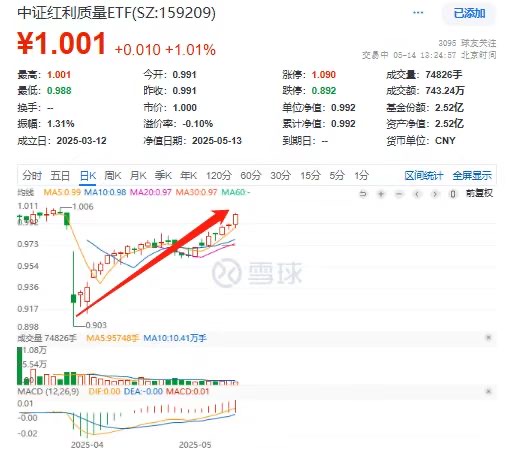The image size is (515, 458).
Task: Click the MA60 indicator label
Action: click(x=236, y=192)
